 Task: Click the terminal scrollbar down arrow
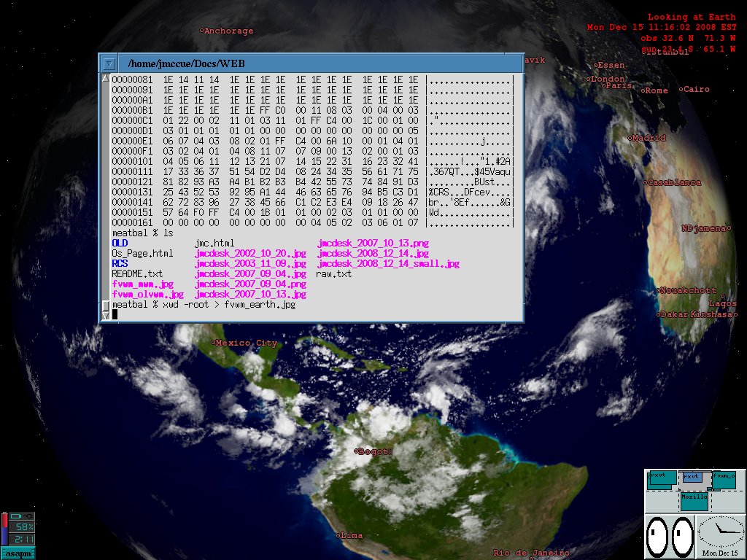coord(106,315)
